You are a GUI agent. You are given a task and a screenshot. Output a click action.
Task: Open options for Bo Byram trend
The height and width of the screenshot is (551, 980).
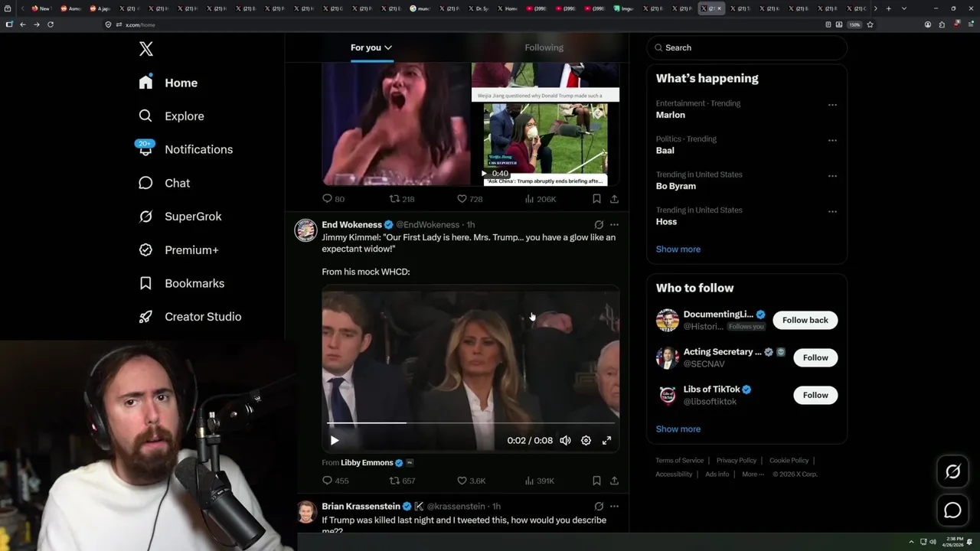click(x=832, y=176)
